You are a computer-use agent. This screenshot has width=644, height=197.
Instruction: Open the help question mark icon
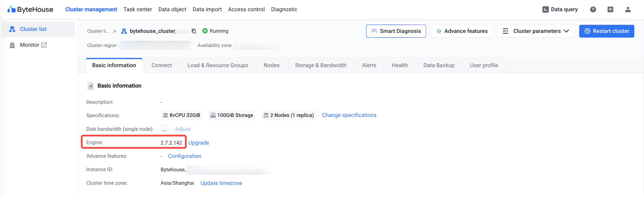(x=593, y=9)
